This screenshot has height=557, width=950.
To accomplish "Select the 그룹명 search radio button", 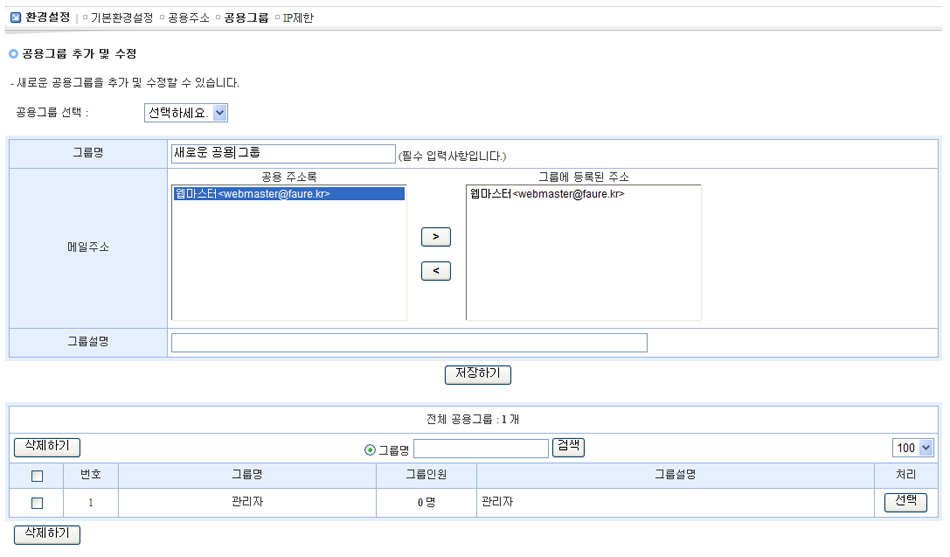I will (x=370, y=450).
